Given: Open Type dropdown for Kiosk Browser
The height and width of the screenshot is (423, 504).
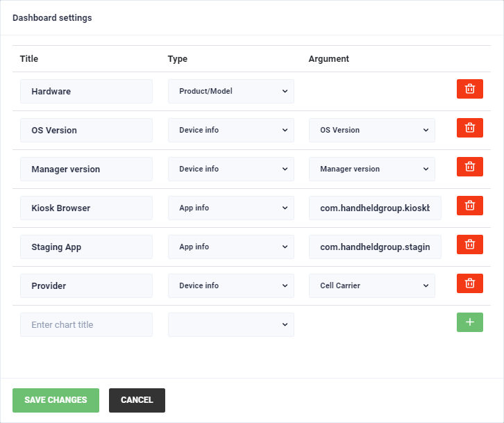Looking at the screenshot, I should point(230,208).
